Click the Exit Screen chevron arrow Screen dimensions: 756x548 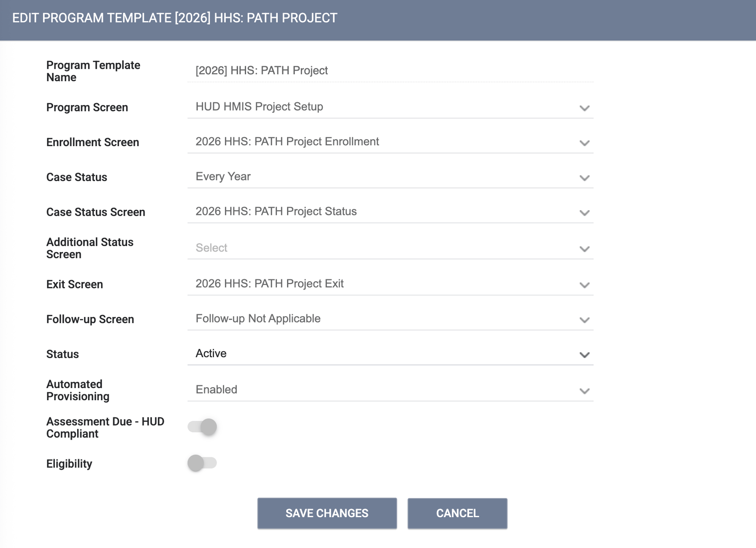click(x=584, y=285)
